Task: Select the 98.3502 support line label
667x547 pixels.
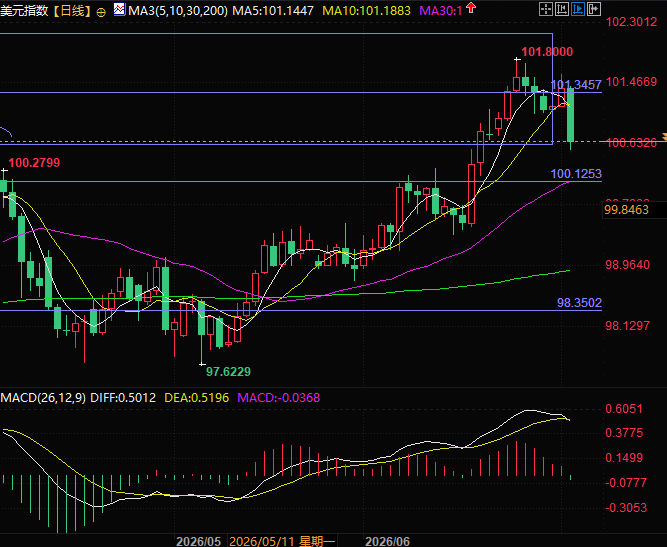Action: tap(579, 302)
